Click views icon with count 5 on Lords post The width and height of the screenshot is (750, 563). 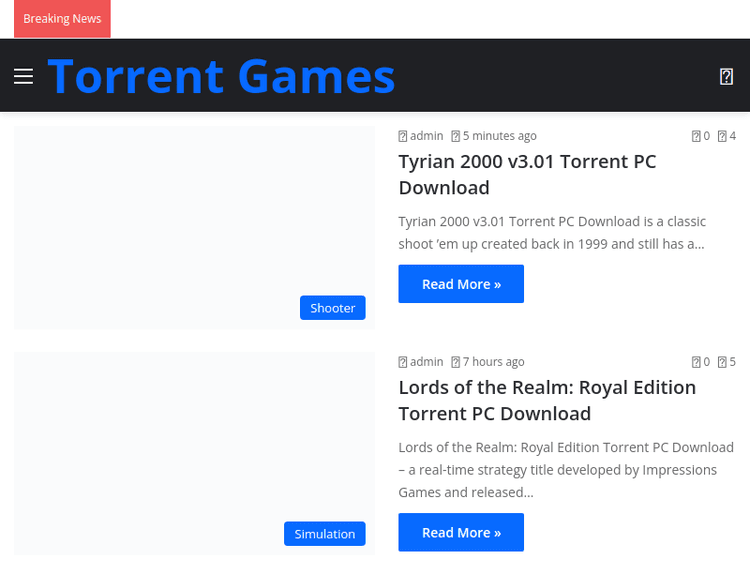[722, 362]
